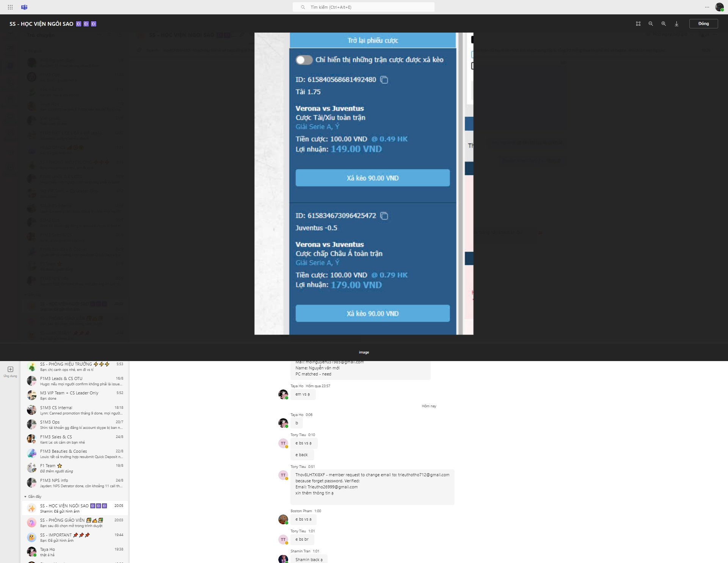Click the 'Shamin back ạ' message
The width and height of the screenshot is (728, 563).
(x=309, y=560)
